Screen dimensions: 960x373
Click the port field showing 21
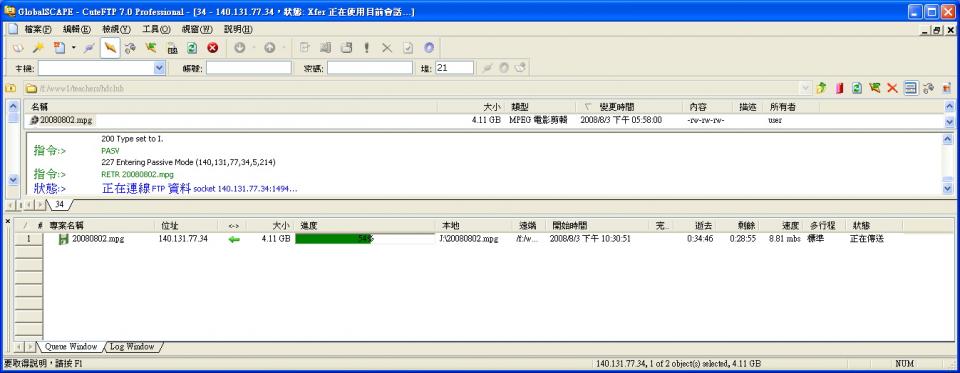[x=454, y=68]
